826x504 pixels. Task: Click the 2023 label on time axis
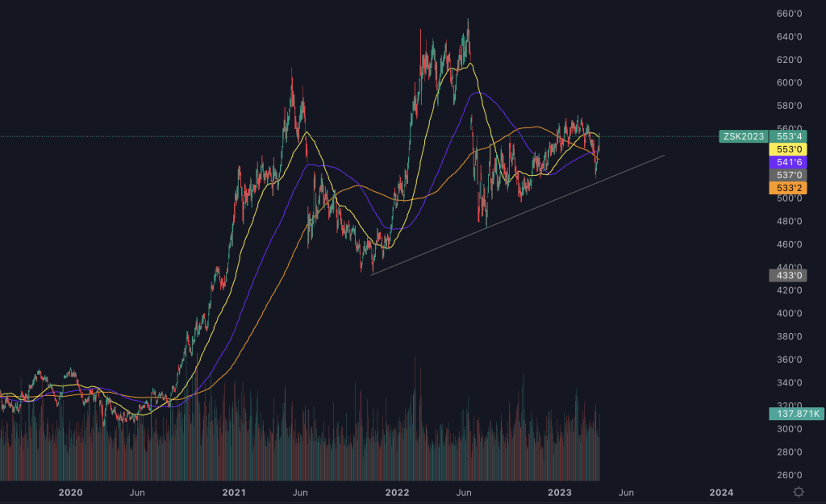[x=559, y=492]
